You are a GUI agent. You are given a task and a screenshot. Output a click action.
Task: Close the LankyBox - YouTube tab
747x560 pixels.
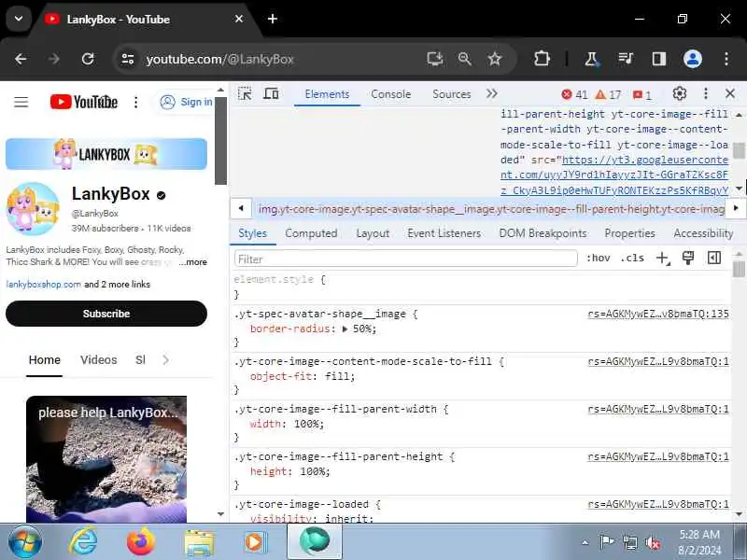click(x=239, y=19)
